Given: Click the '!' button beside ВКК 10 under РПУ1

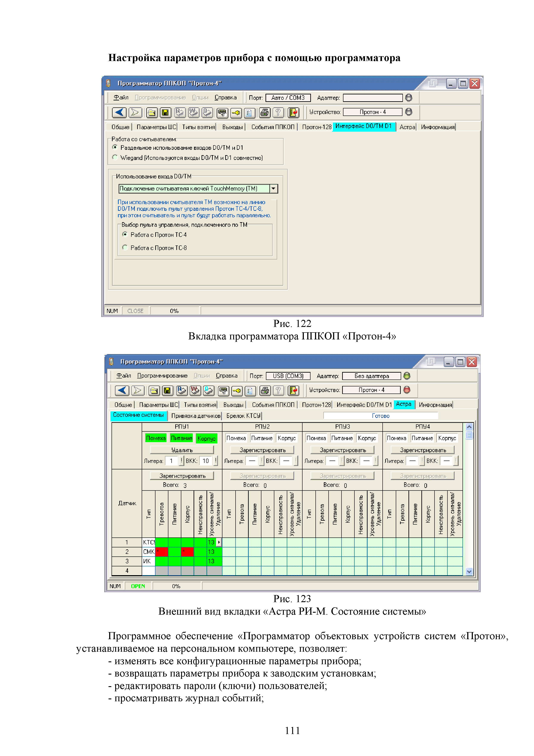Looking at the screenshot, I should click(x=216, y=461).
